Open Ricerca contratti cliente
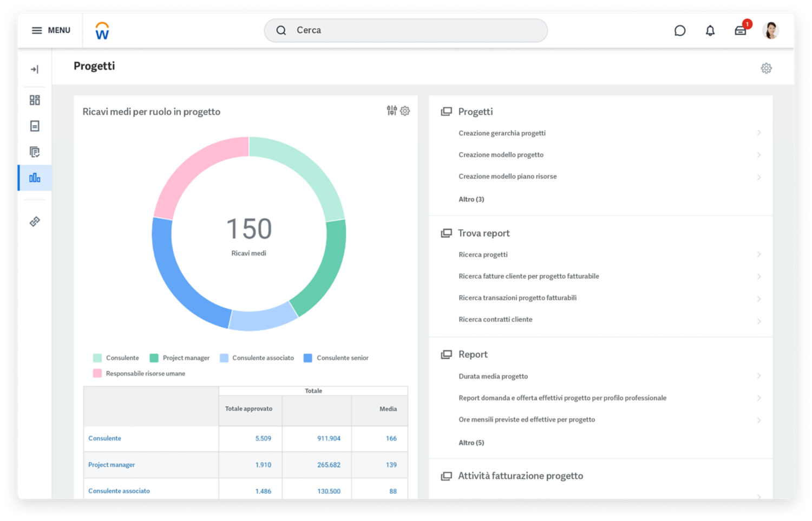 coord(495,320)
